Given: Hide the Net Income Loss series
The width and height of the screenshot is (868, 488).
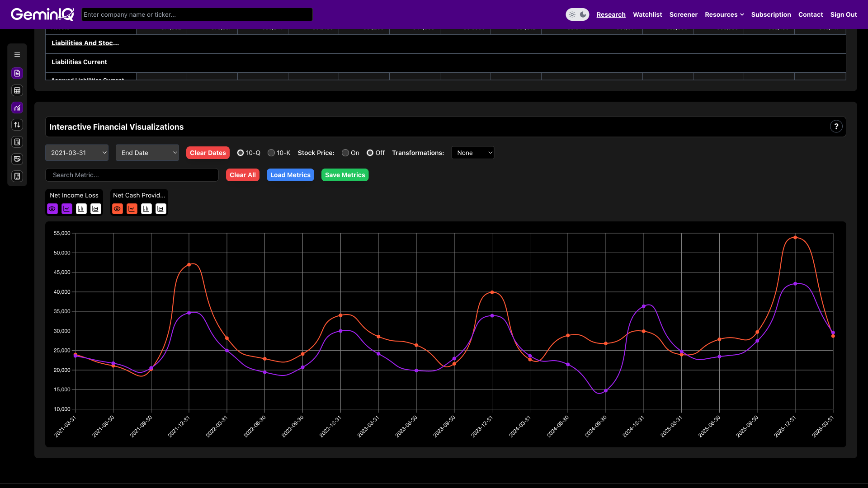Looking at the screenshot, I should pos(52,209).
